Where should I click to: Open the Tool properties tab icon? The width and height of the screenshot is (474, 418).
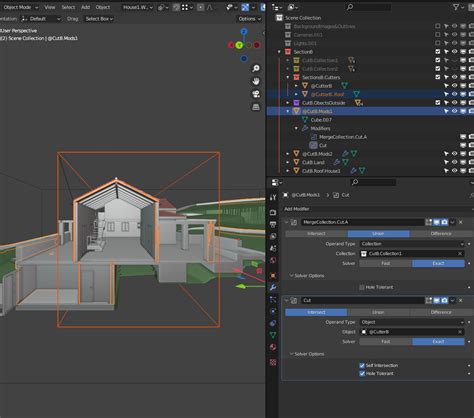click(x=273, y=197)
